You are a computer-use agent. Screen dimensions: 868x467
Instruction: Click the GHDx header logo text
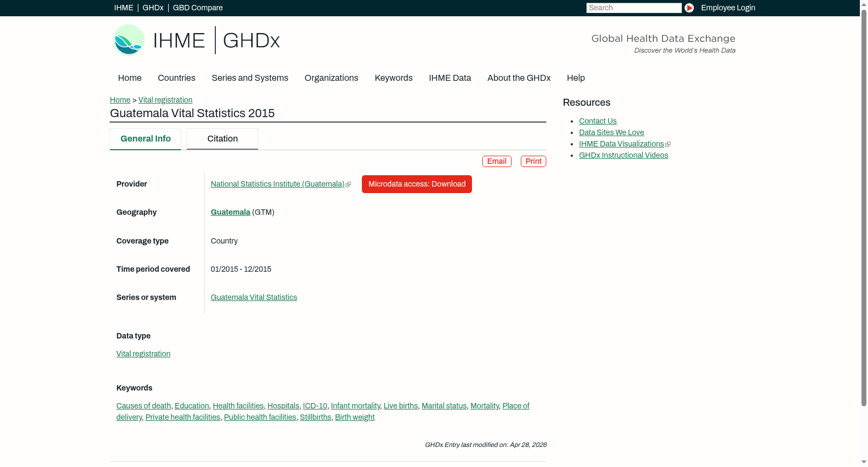[251, 41]
